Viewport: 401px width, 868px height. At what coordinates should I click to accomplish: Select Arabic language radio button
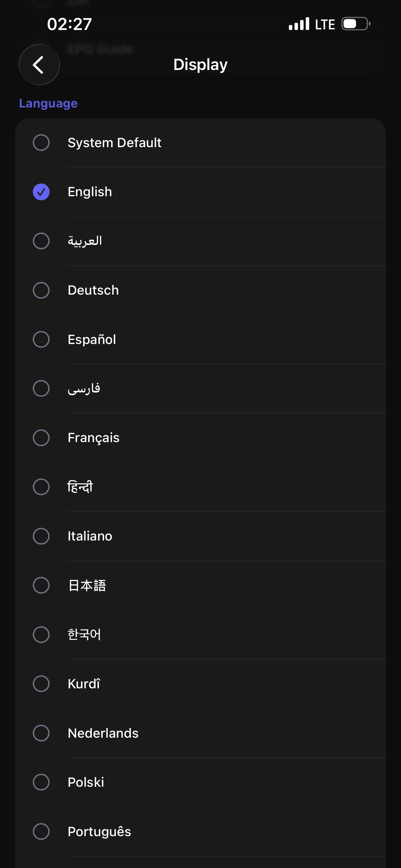[41, 241]
